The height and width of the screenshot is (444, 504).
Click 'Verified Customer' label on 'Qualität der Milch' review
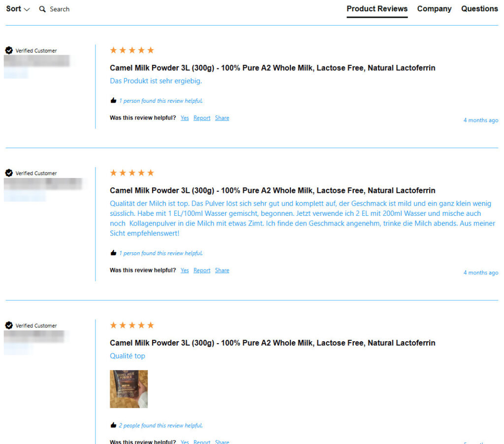(x=36, y=174)
